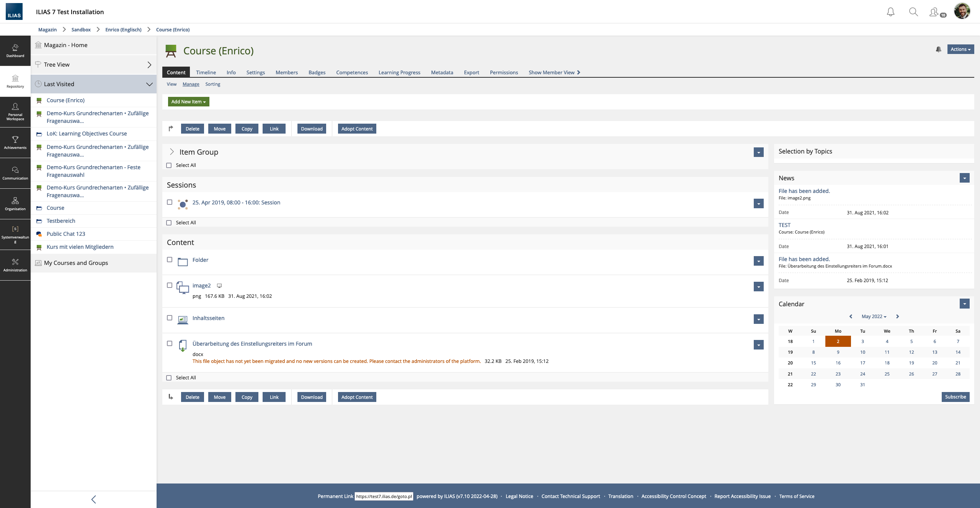Click the top Adopt Content button
Image resolution: width=980 pixels, height=508 pixels.
click(357, 129)
